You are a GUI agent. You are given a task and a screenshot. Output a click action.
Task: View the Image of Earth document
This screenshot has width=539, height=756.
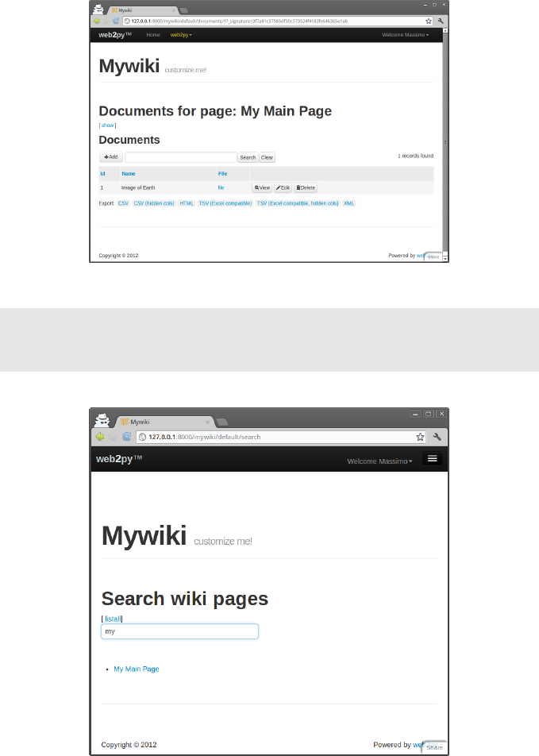tap(262, 187)
